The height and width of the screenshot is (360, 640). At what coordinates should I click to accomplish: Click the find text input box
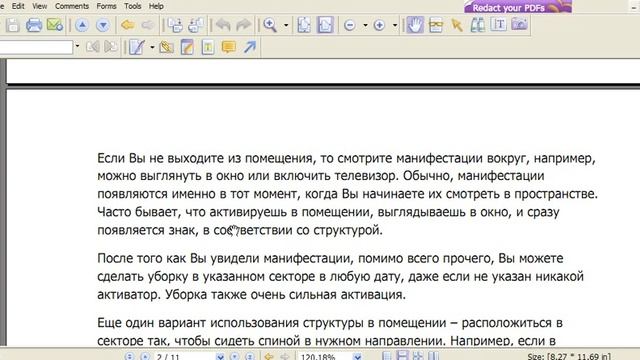(36, 47)
